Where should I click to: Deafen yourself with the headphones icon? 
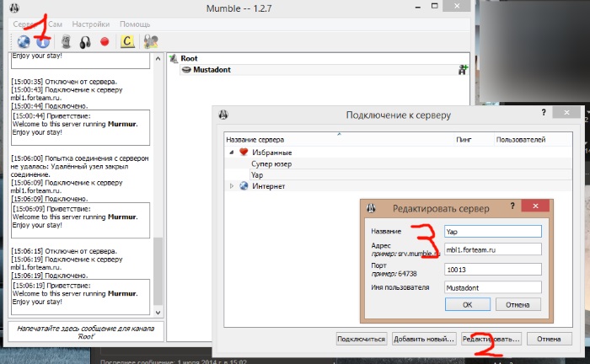85,42
